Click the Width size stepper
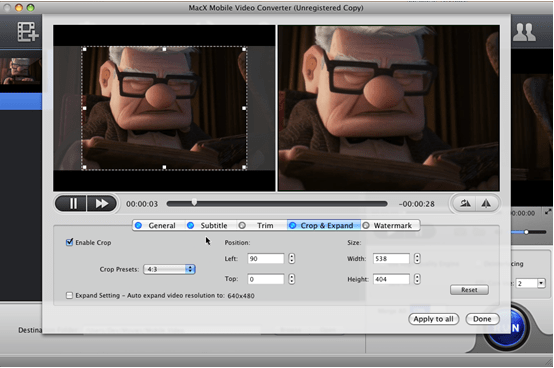 417,259
